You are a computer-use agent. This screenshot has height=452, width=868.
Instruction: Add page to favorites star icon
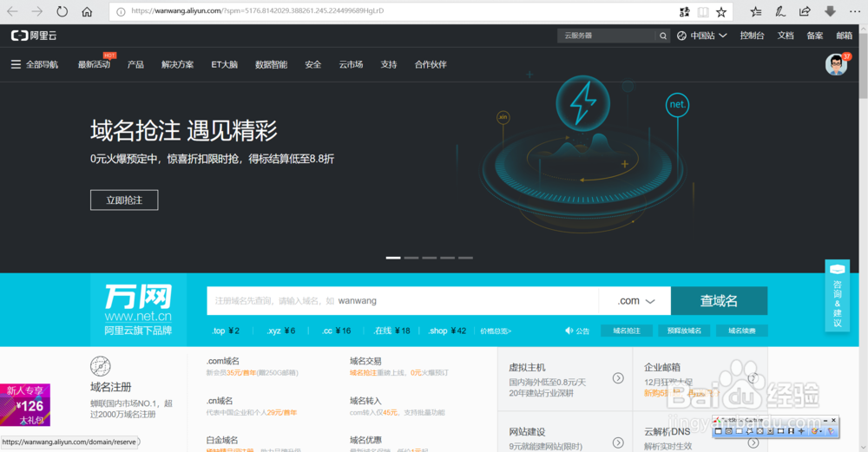[721, 11]
